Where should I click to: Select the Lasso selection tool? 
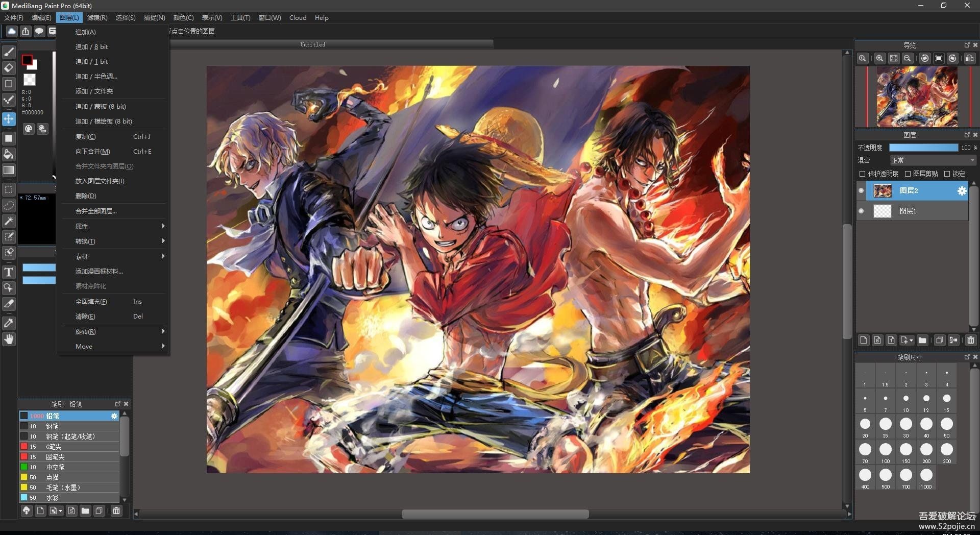[9, 205]
